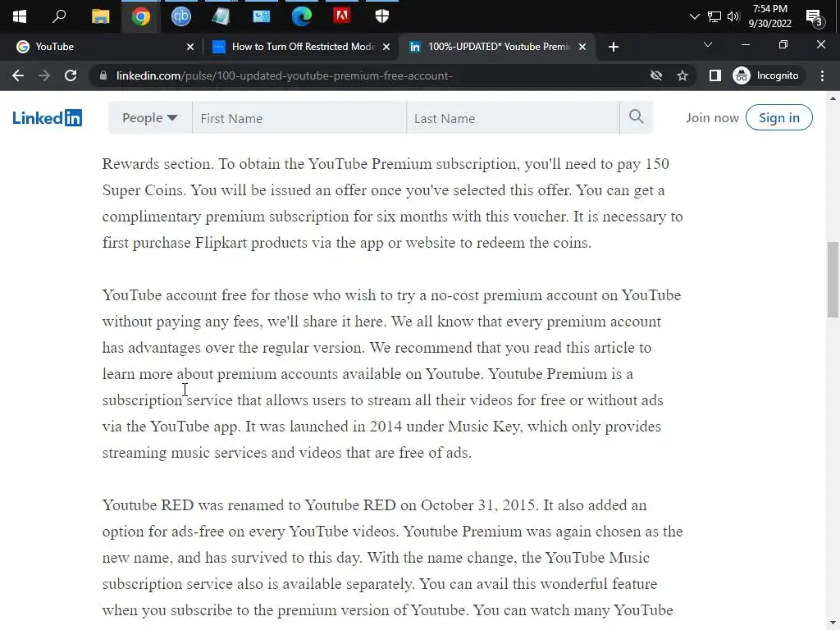The height and width of the screenshot is (630, 840).
Task: Expand the People search dropdown
Action: [x=149, y=118]
